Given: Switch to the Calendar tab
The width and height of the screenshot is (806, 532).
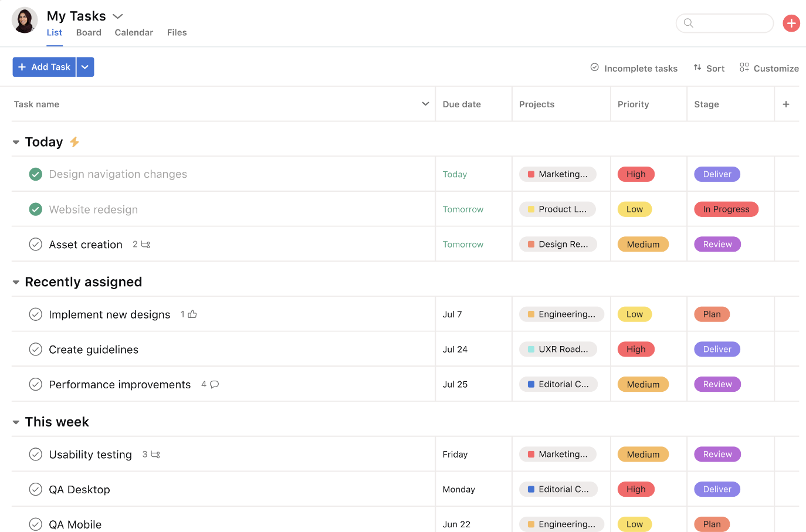Looking at the screenshot, I should pyautogui.click(x=134, y=33).
